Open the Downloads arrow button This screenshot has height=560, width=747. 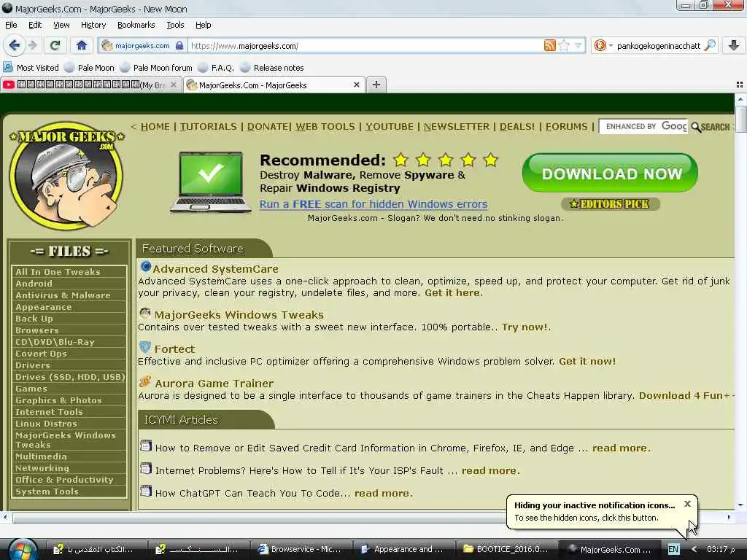734,45
